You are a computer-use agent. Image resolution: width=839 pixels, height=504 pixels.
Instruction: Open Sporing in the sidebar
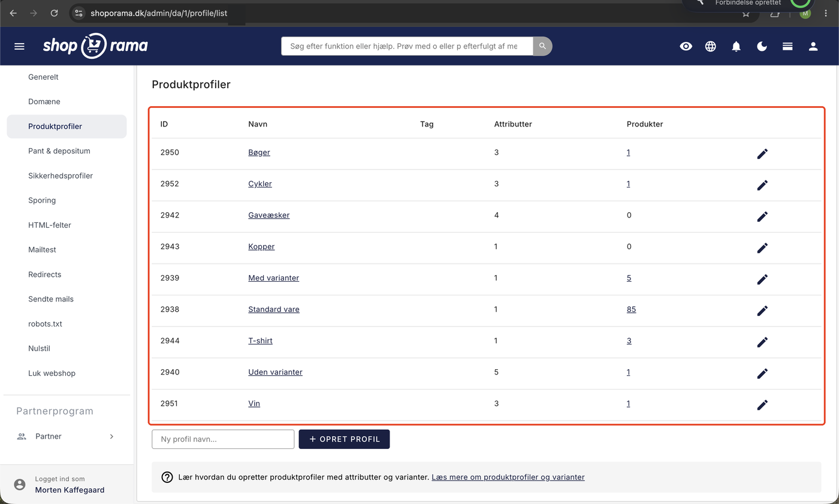pyautogui.click(x=42, y=200)
